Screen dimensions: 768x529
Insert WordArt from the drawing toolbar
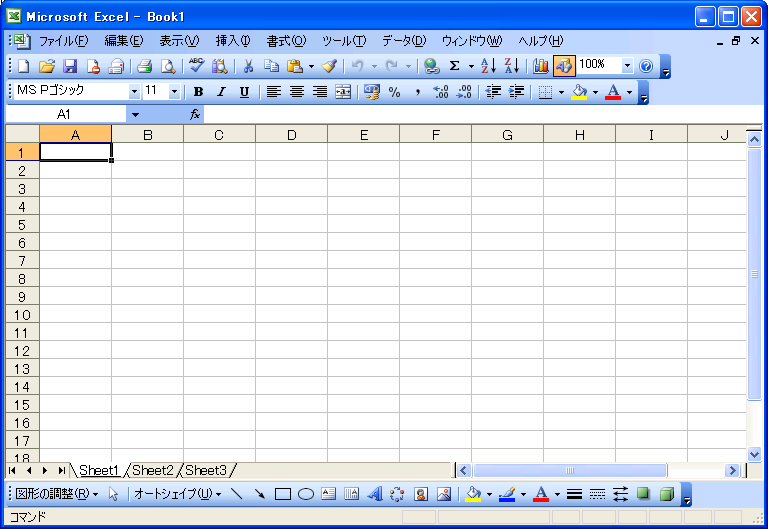point(375,494)
